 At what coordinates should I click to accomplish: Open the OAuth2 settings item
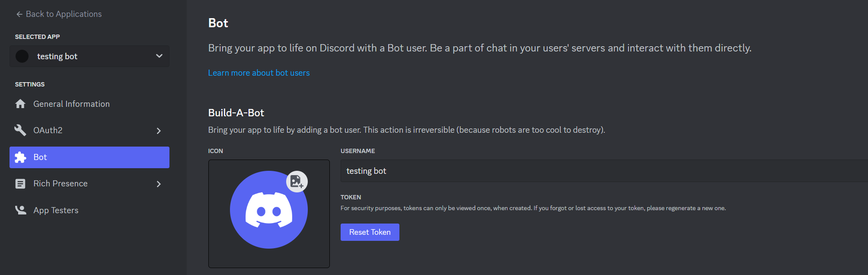pos(89,131)
